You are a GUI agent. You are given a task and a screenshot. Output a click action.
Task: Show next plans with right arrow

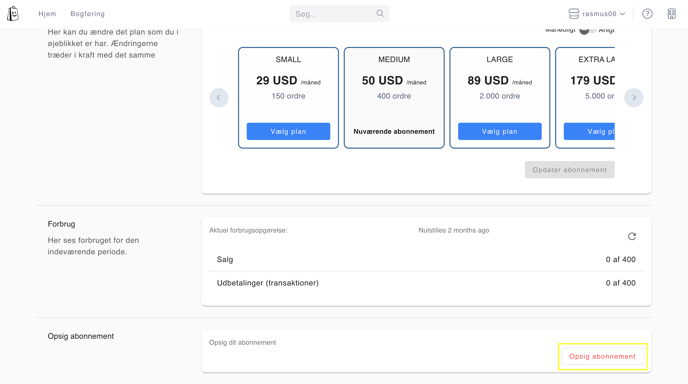[634, 97]
